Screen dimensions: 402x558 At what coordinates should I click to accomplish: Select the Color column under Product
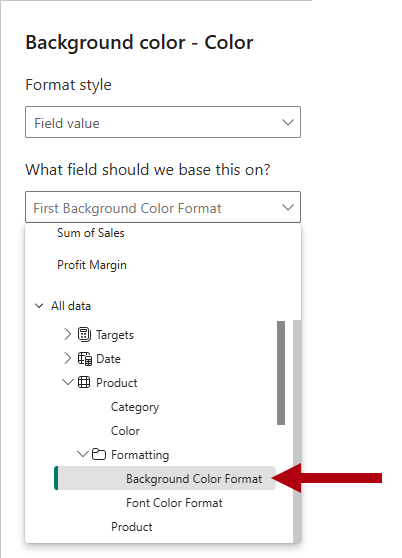[125, 431]
